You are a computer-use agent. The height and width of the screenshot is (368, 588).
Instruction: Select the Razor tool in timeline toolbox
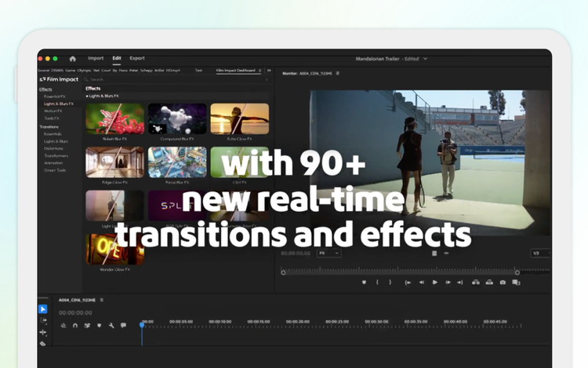point(43,343)
